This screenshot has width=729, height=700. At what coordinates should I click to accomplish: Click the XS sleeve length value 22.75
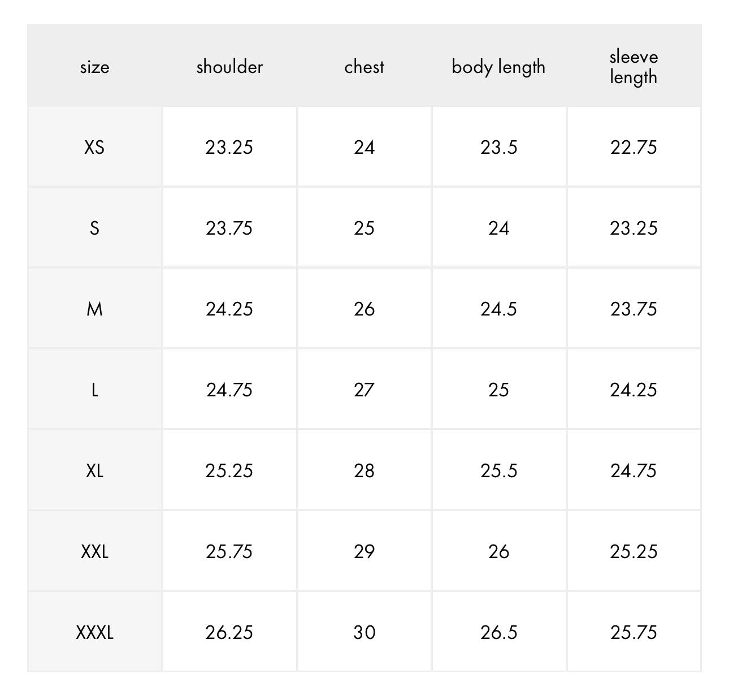[633, 148]
